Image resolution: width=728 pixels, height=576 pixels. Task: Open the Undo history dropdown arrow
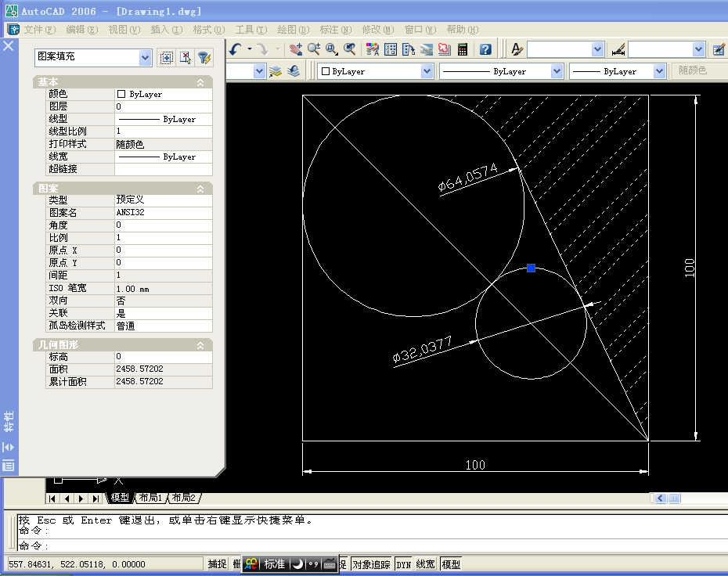click(x=250, y=49)
